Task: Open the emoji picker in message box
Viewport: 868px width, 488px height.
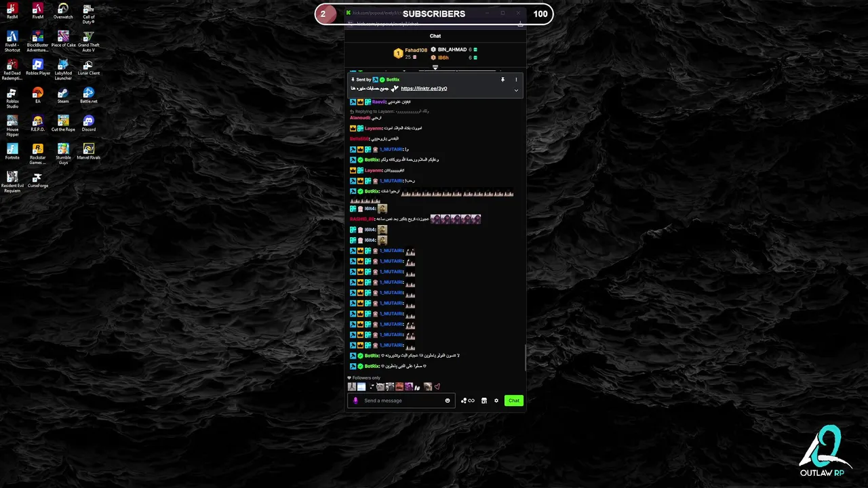Action: (x=448, y=401)
